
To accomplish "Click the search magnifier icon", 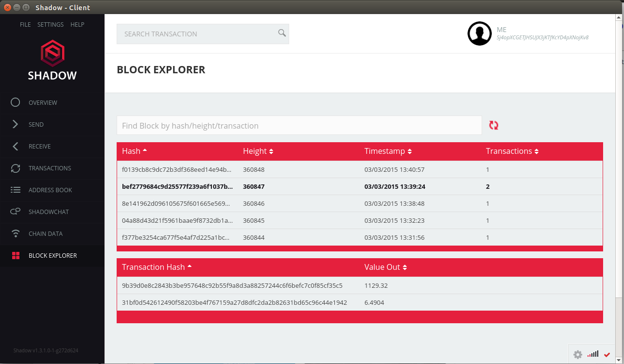I will 282,33.
